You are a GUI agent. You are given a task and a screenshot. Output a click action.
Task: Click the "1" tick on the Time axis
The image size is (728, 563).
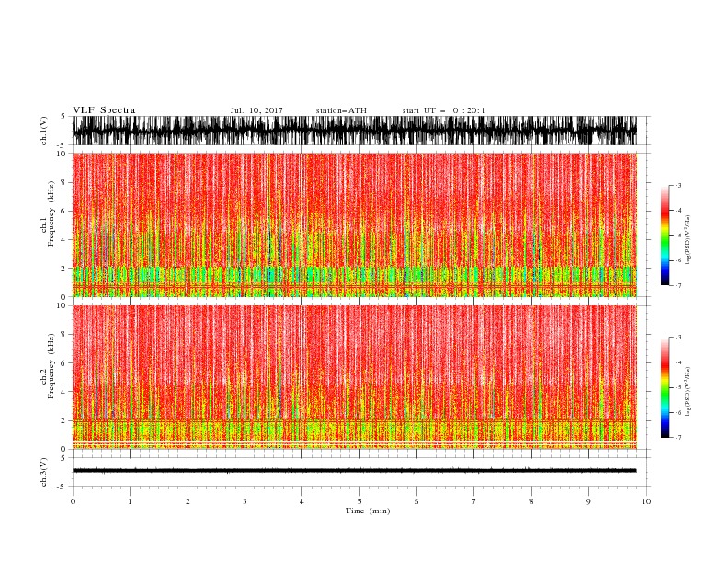click(130, 501)
